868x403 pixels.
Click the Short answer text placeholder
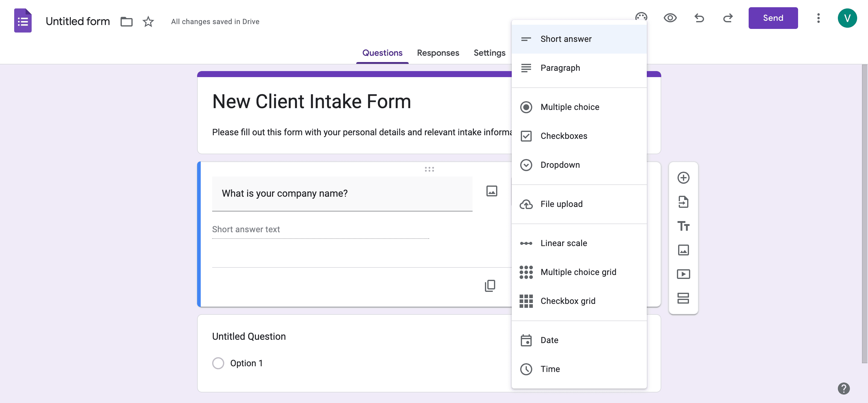[x=246, y=229]
